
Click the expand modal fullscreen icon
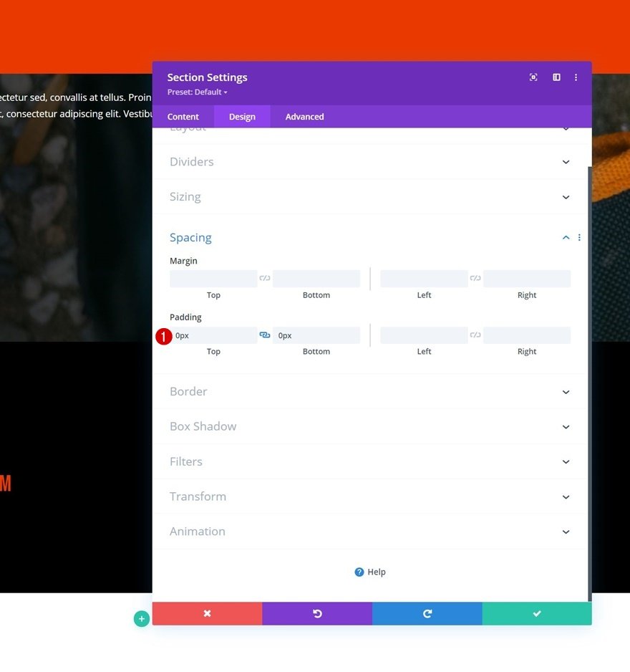pos(533,77)
